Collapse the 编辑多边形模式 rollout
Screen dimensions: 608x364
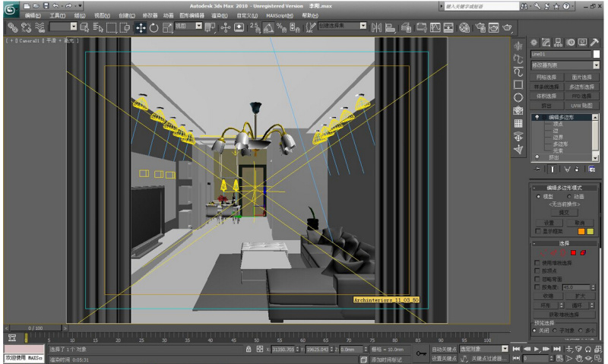[565, 187]
